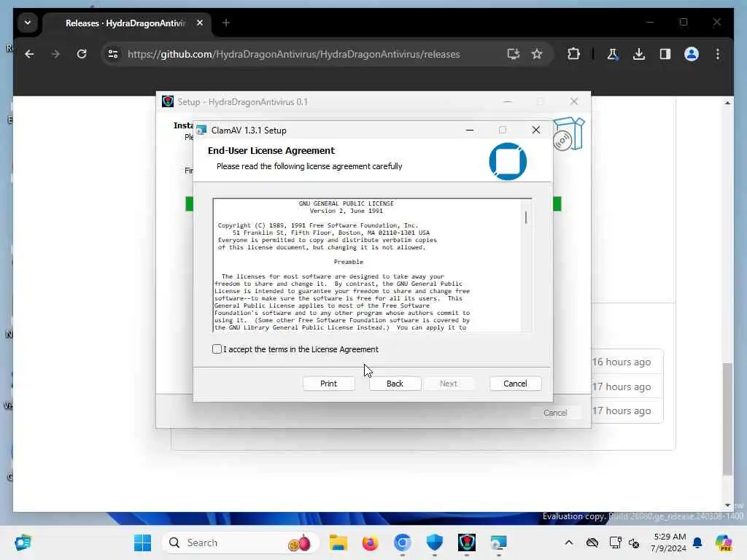This screenshot has width=747, height=560.
Task: Close the Releases browser tab
Action: (x=200, y=23)
